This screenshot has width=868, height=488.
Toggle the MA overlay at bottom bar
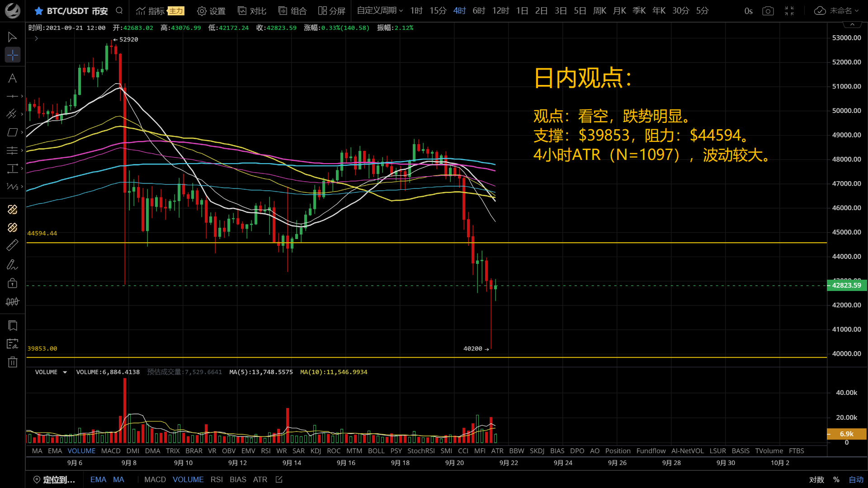(x=118, y=479)
